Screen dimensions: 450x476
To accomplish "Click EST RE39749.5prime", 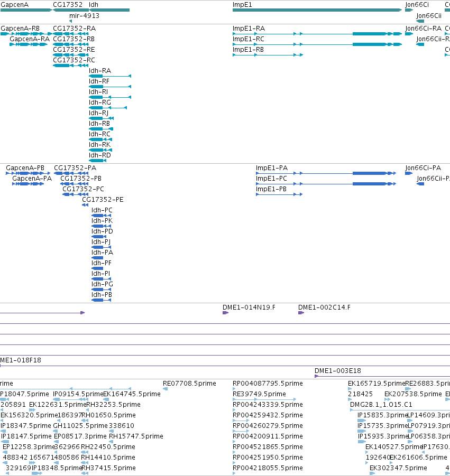I will coord(264,399).
